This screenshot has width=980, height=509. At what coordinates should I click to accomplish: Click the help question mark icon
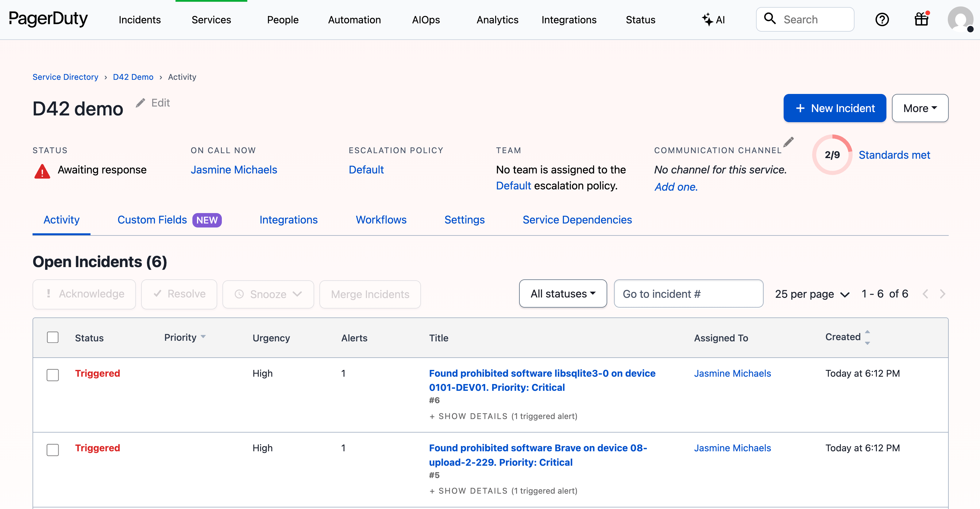point(882,19)
